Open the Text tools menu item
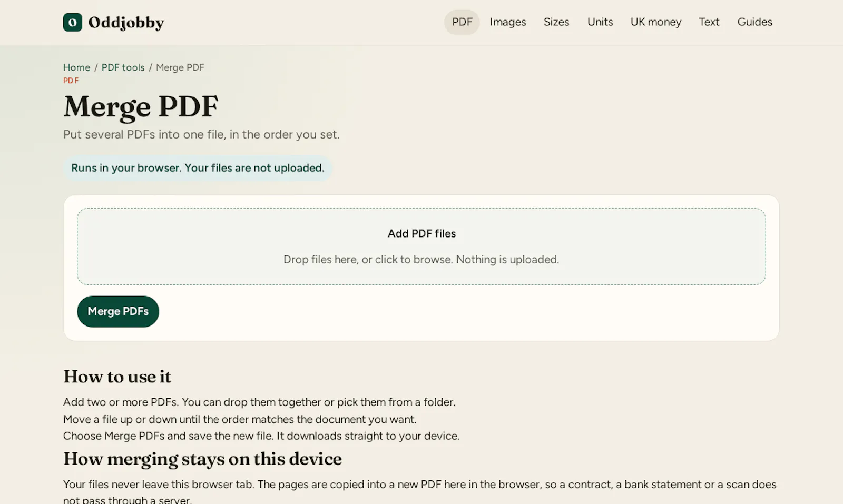Viewport: 843px width, 504px height. (709, 22)
